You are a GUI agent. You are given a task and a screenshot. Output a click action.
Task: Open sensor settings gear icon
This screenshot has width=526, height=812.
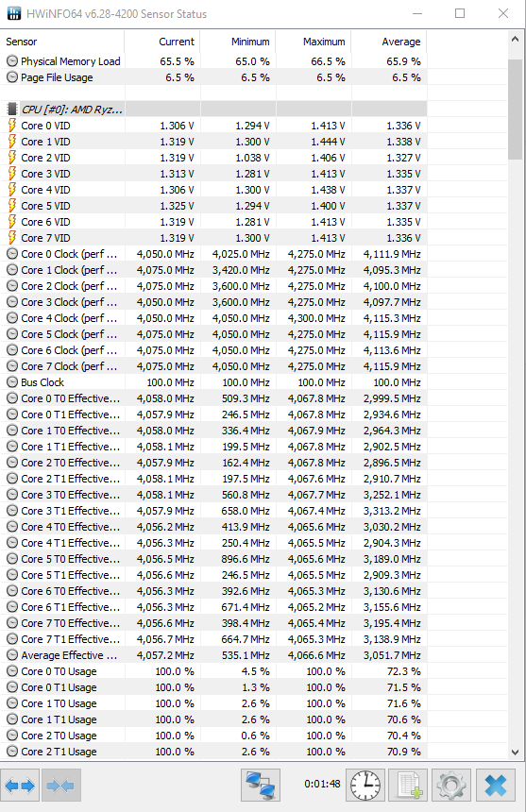coord(451,786)
